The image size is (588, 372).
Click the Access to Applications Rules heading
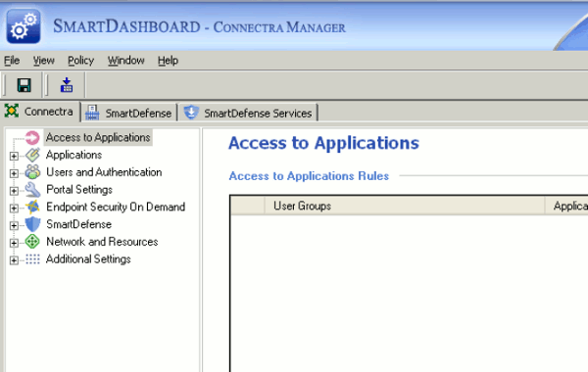click(309, 175)
